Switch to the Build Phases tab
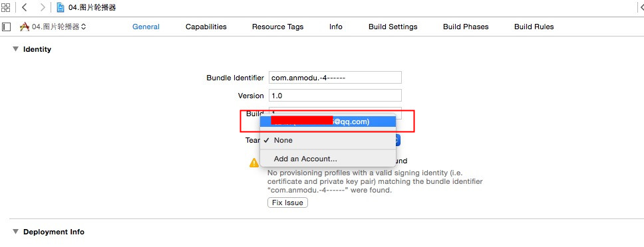This screenshot has width=644, height=247. click(466, 27)
